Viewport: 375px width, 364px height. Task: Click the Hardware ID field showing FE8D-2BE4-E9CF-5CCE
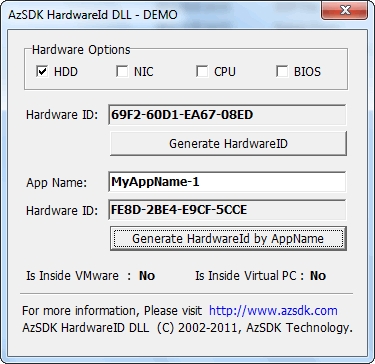[x=227, y=210]
